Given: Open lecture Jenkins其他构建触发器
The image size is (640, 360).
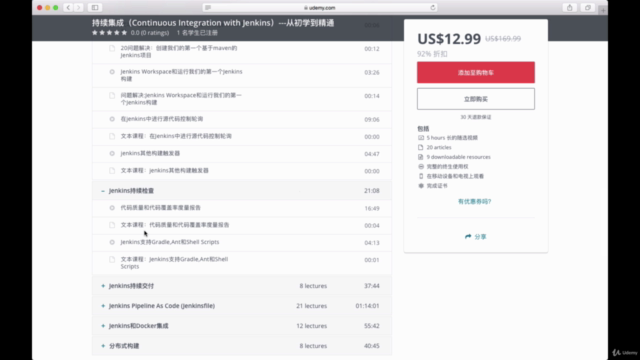Looking at the screenshot, I should point(150,153).
